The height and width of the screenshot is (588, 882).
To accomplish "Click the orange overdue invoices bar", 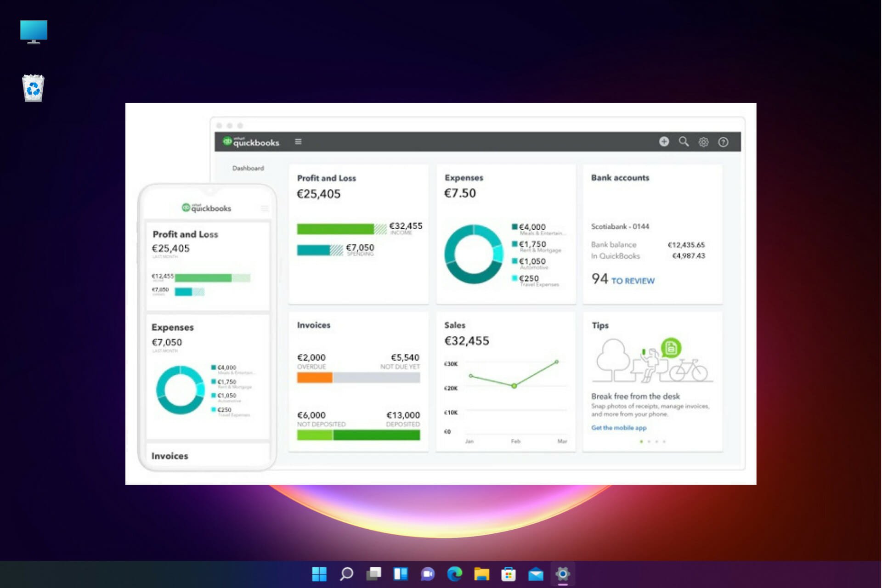I will (315, 378).
